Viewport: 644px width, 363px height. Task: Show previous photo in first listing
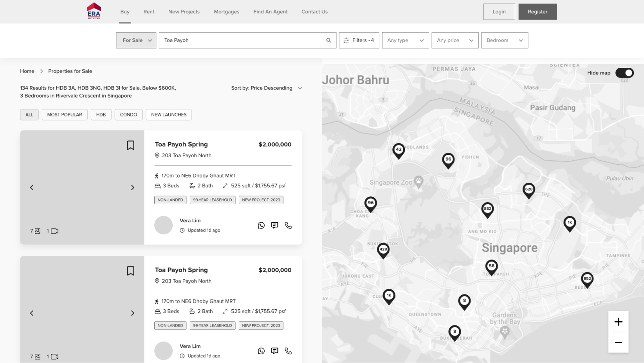(x=32, y=187)
